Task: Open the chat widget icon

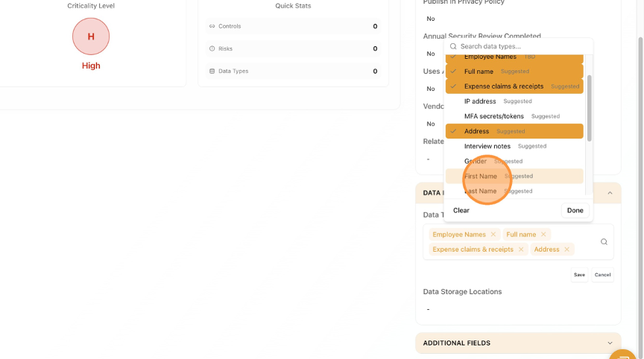Action: pyautogui.click(x=625, y=355)
